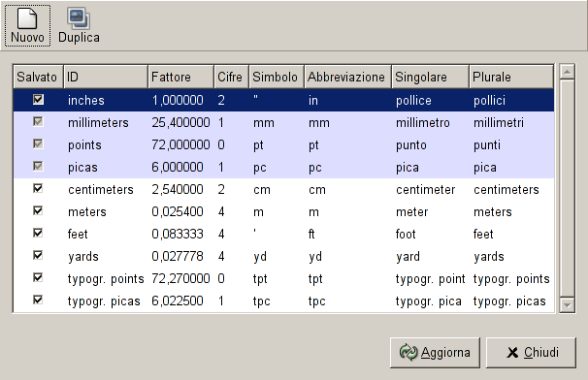
Task: Click the Duplica (duplicate unit) icon
Action: point(79,18)
